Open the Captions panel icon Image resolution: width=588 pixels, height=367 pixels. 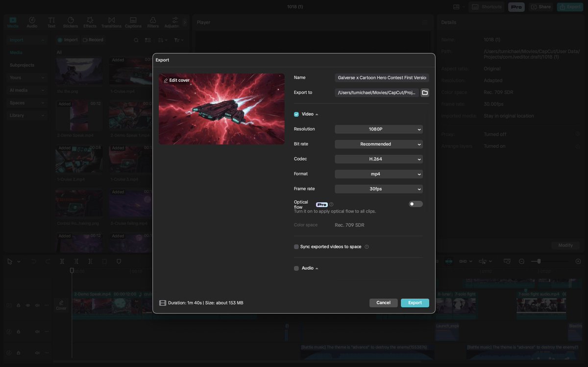[133, 22]
